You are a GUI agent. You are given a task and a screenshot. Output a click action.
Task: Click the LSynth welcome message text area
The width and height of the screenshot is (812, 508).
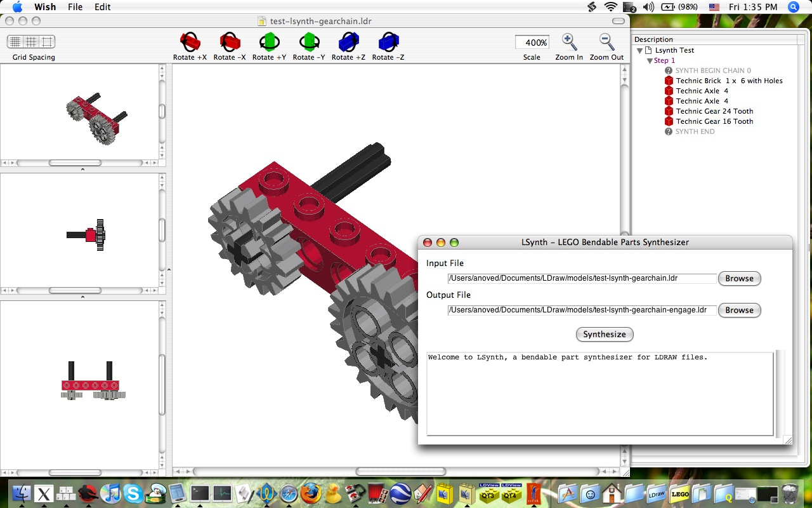600,393
